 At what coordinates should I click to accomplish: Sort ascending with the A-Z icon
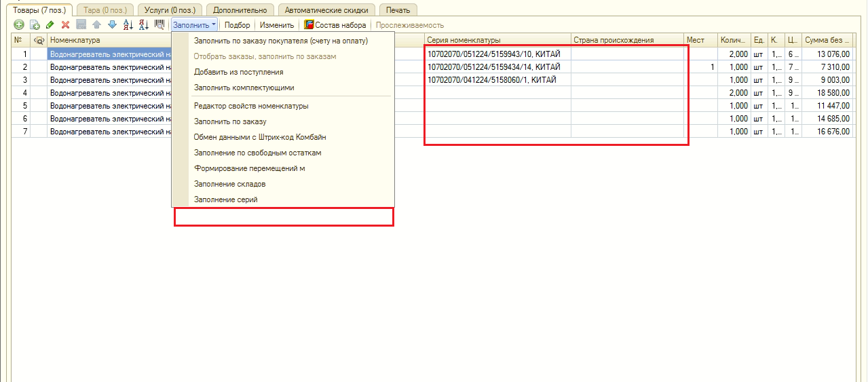[x=128, y=25]
